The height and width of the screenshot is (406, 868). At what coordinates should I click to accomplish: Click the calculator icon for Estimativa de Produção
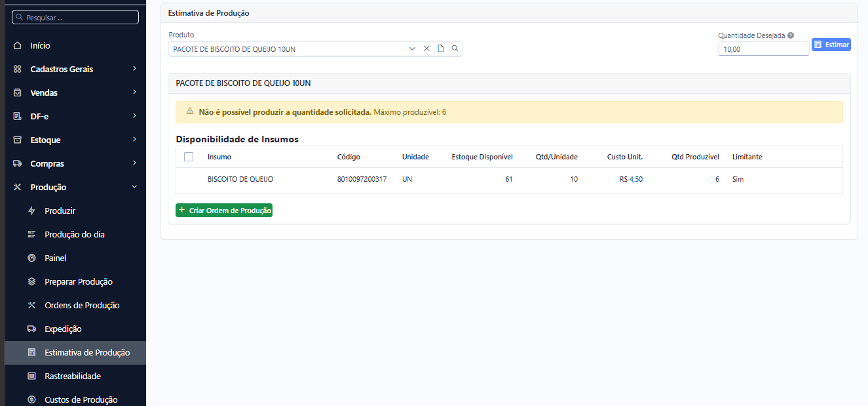[x=31, y=352]
